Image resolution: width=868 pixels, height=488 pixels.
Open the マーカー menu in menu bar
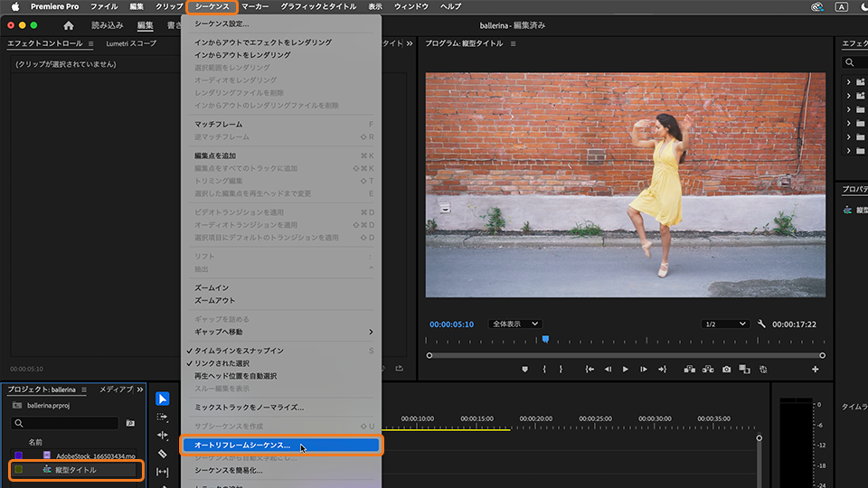(255, 6)
